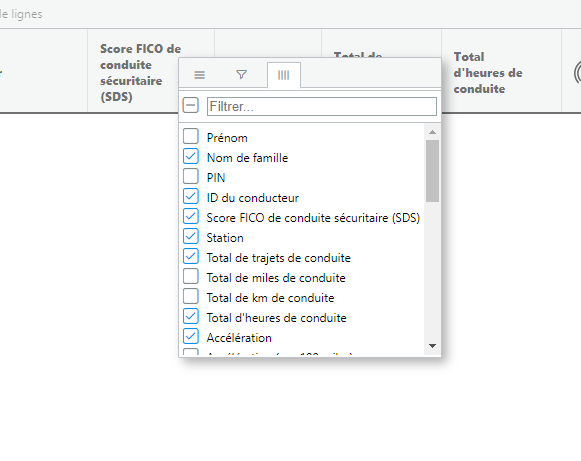This screenshot has width=581, height=461.
Task: Open the general menu tab (hamburger icon)
Action: click(199, 75)
